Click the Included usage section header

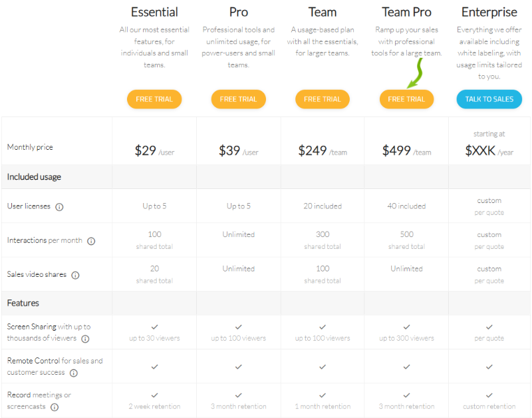[34, 177]
